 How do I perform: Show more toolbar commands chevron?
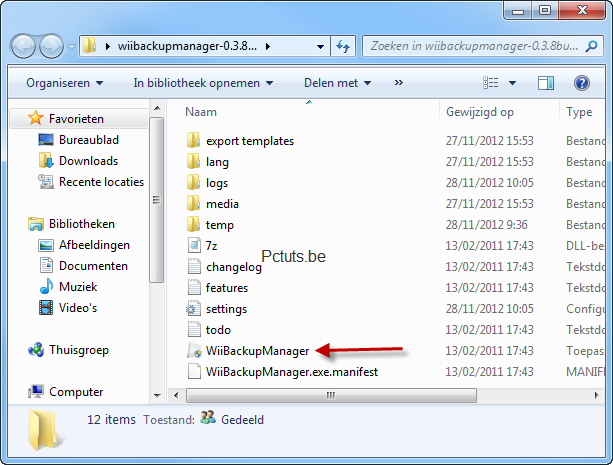[398, 83]
